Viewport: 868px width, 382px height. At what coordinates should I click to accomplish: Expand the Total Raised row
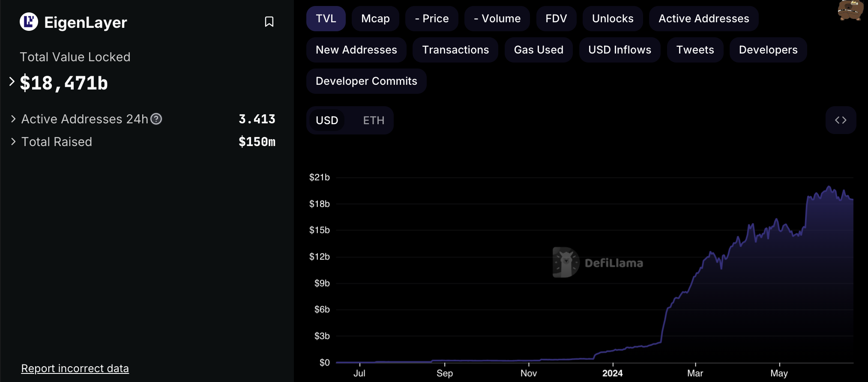point(13,142)
